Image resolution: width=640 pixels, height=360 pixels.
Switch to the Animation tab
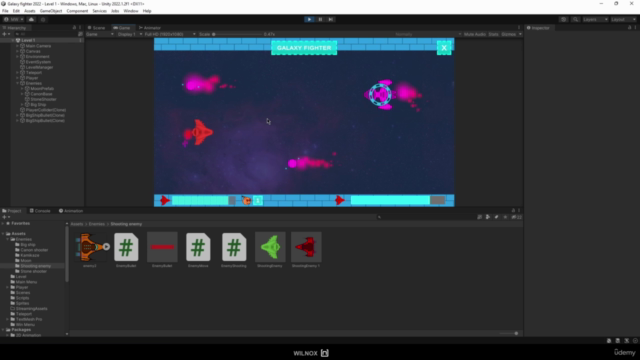coord(71,211)
